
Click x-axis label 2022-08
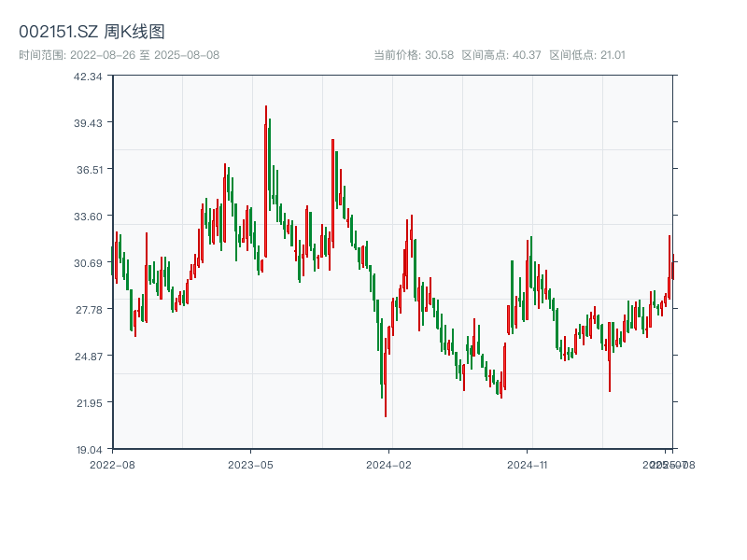click(x=112, y=465)
